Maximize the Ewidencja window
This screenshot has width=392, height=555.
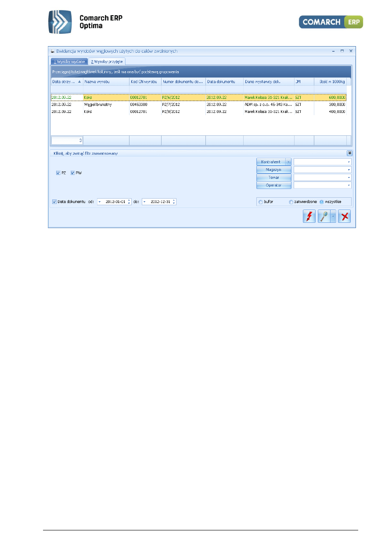(x=342, y=51)
